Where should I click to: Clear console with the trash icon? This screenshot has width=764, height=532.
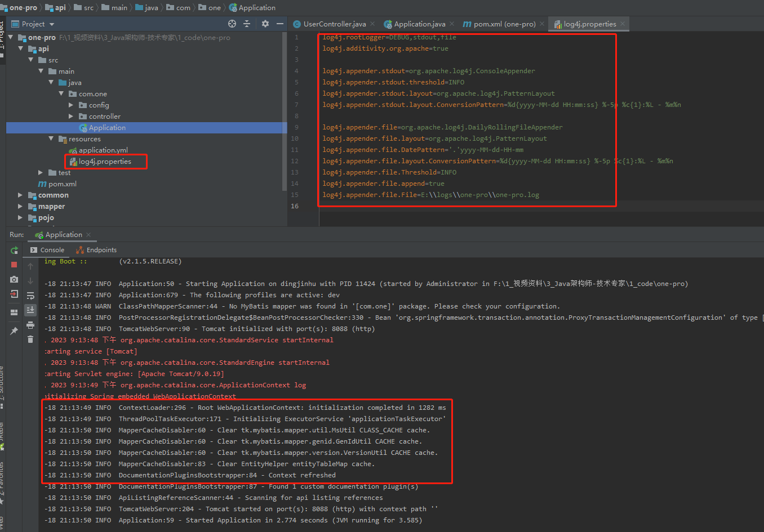[30, 339]
